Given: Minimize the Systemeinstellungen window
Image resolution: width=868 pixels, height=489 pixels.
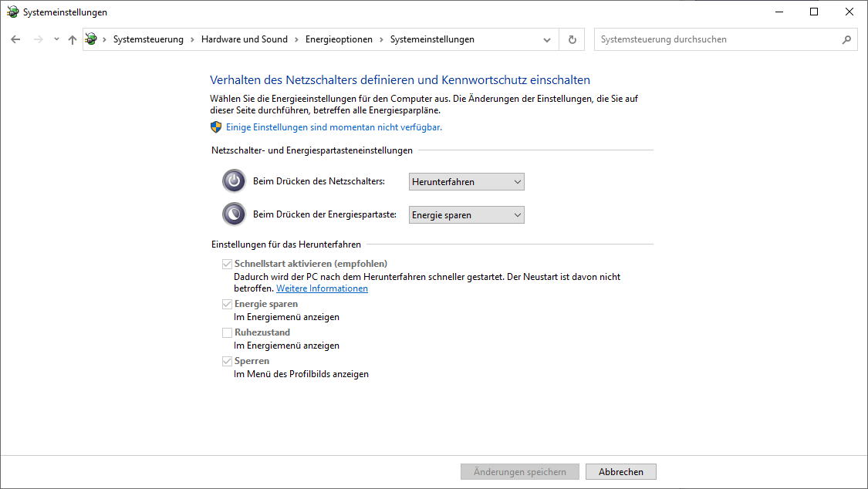Looking at the screenshot, I should click(x=779, y=12).
